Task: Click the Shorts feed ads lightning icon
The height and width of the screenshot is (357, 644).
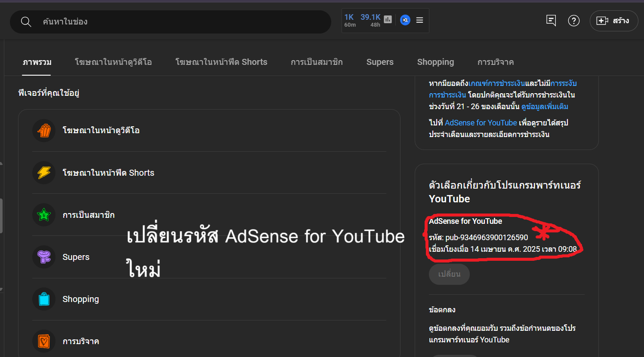Action: tap(44, 173)
